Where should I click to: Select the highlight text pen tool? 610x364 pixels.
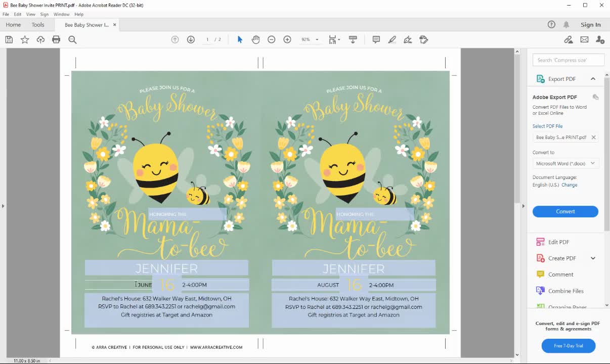pyautogui.click(x=392, y=39)
